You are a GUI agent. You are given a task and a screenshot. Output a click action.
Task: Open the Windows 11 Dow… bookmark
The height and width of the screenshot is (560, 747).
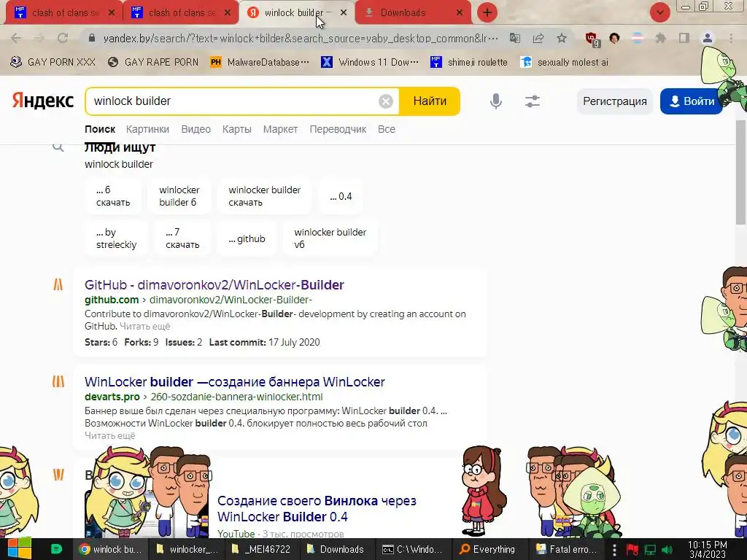pos(370,62)
